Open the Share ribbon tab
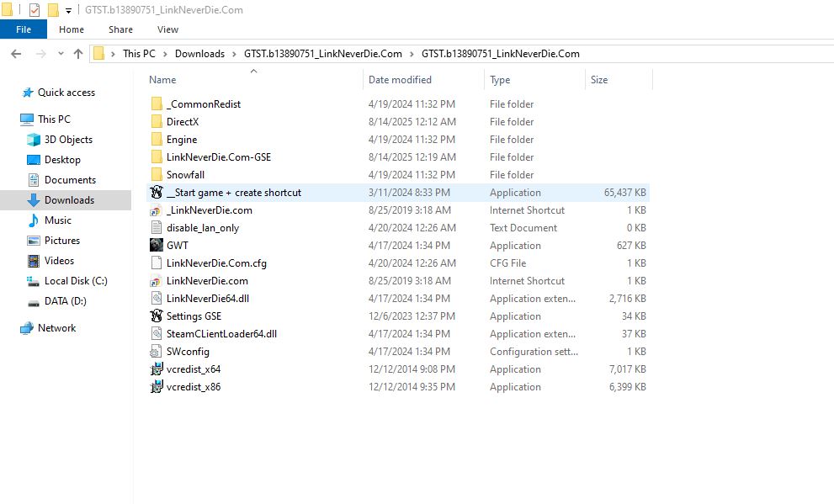Image resolution: width=834 pixels, height=504 pixels. [120, 29]
